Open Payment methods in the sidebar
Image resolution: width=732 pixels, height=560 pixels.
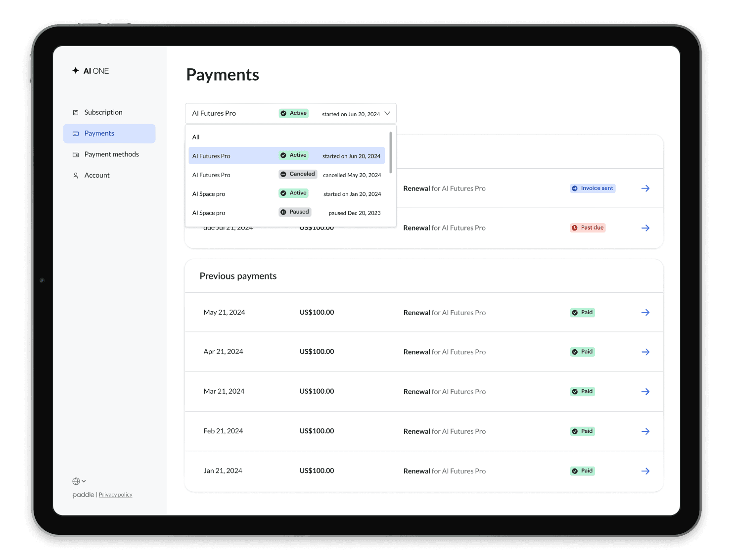tap(109, 154)
